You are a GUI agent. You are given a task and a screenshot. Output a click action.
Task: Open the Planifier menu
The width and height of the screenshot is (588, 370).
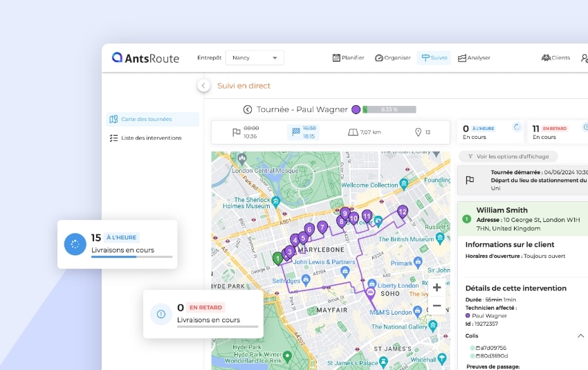pyautogui.click(x=349, y=58)
